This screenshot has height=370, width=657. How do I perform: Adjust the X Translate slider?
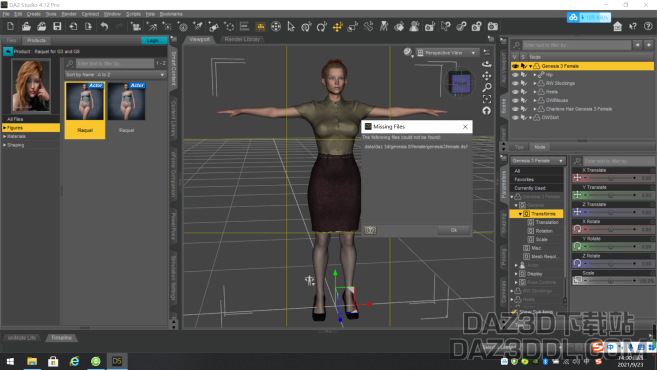[x=610, y=178]
